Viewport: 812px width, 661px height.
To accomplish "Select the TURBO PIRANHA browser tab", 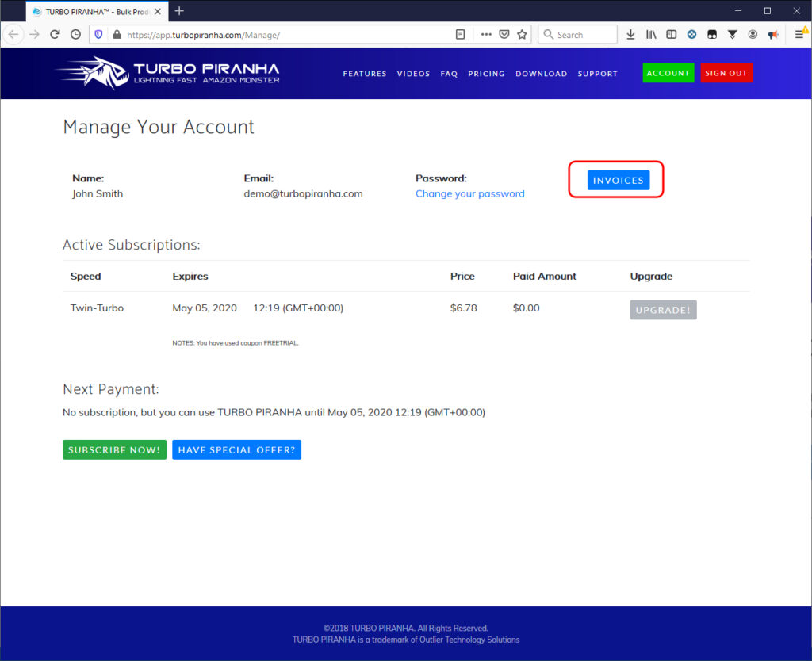I will tap(97, 11).
